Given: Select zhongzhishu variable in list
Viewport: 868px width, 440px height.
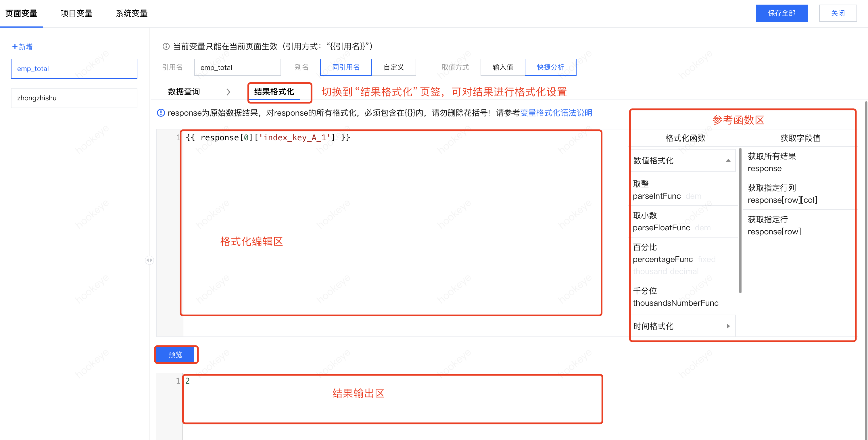Looking at the screenshot, I should tap(74, 98).
